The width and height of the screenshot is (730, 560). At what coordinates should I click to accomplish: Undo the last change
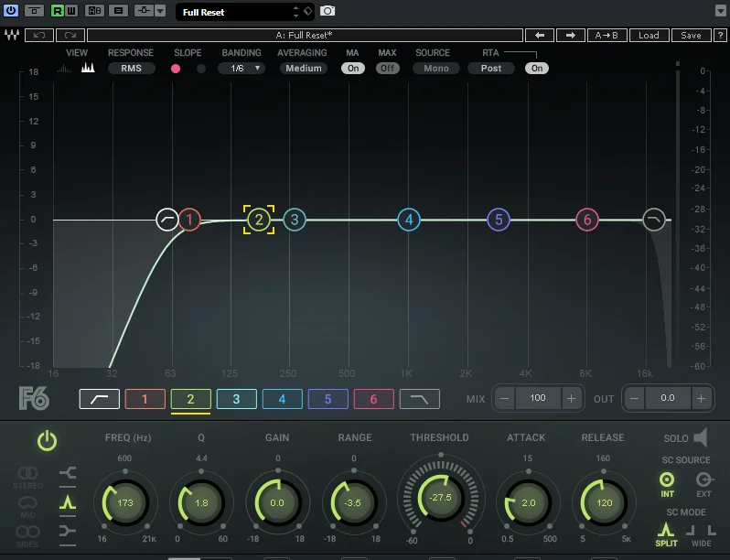(x=39, y=35)
